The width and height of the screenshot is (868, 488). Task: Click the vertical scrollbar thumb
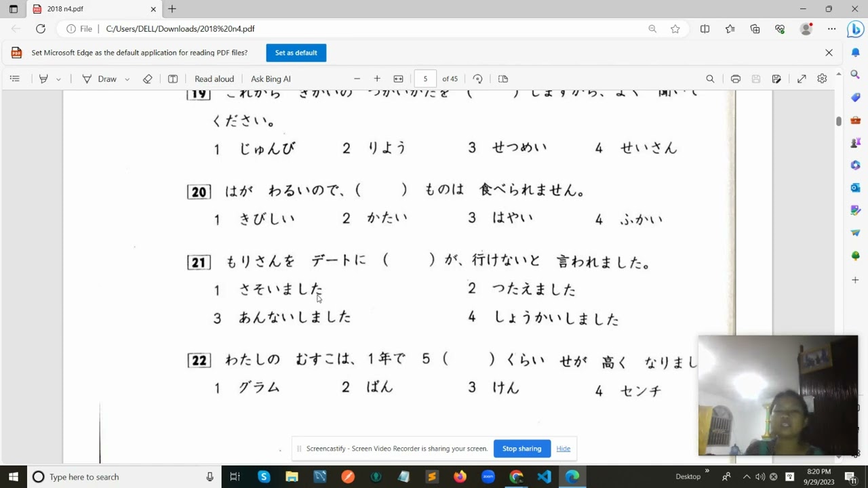[839, 121]
